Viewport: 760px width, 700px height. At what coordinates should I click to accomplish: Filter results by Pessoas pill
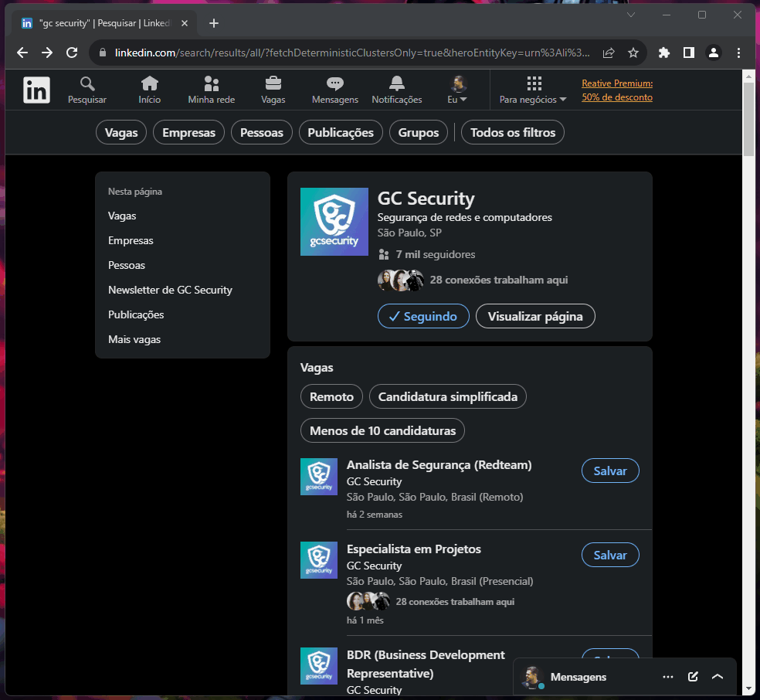(262, 132)
